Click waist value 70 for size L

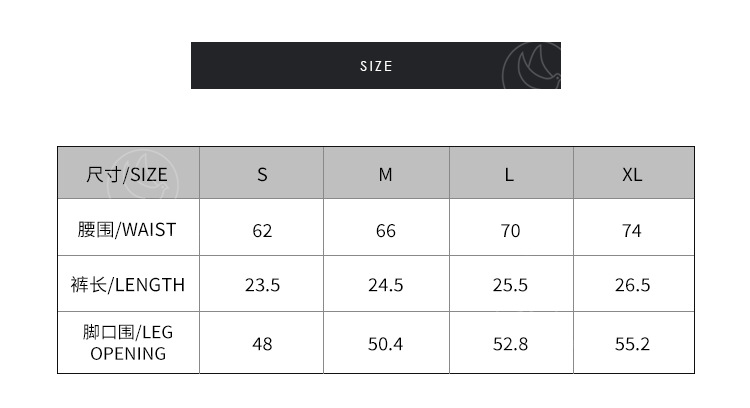click(510, 231)
